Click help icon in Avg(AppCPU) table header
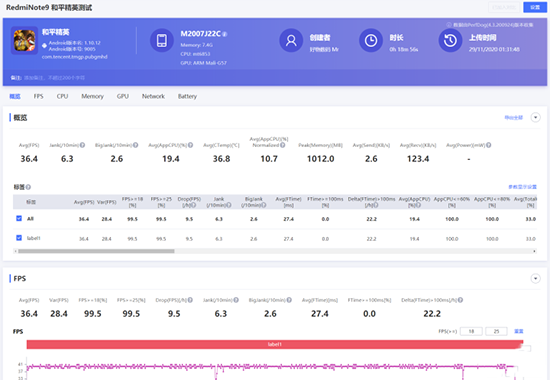 click(419, 205)
